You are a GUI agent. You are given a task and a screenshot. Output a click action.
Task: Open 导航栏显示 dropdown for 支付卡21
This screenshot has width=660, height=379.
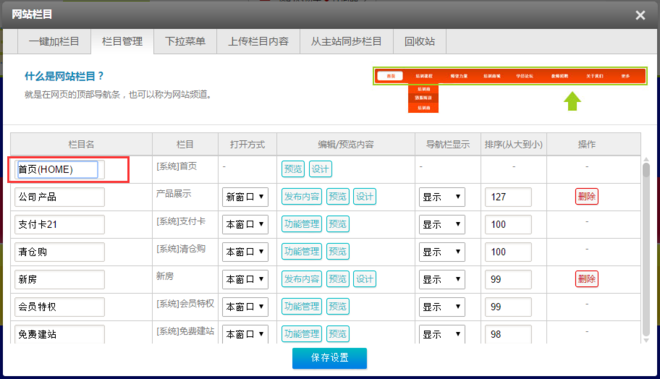pyautogui.click(x=442, y=224)
